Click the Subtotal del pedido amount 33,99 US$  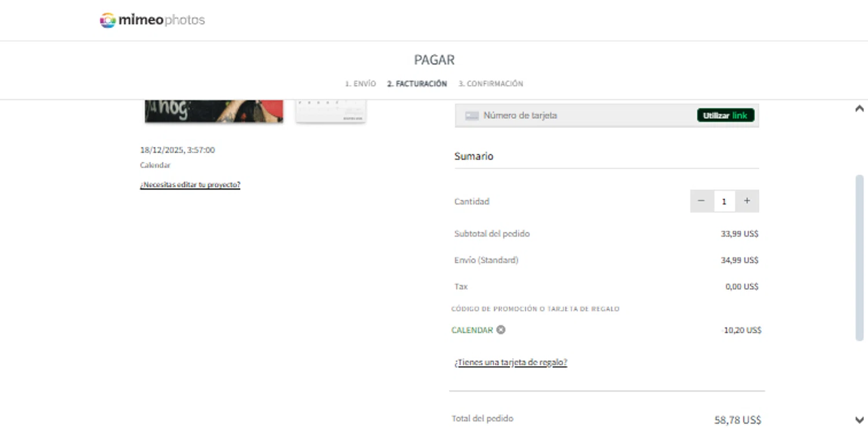coord(740,234)
